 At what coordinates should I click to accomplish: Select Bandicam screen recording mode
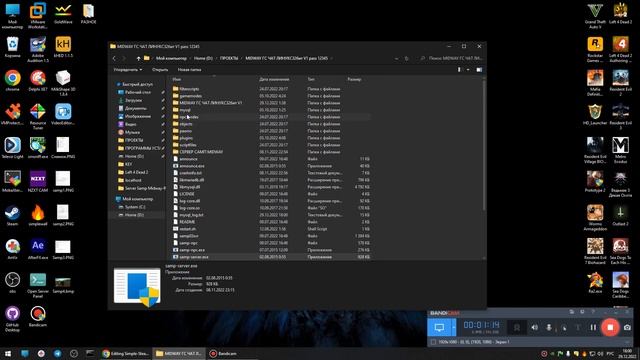(x=439, y=327)
